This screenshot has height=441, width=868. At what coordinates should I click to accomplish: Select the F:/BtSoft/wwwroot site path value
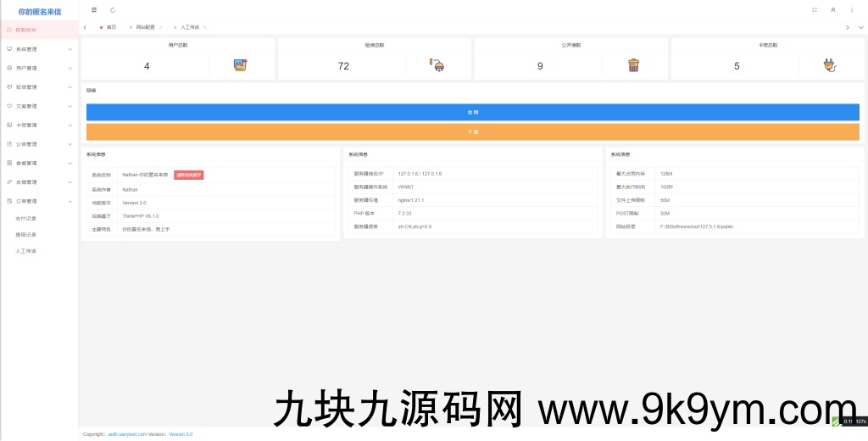coord(697,226)
